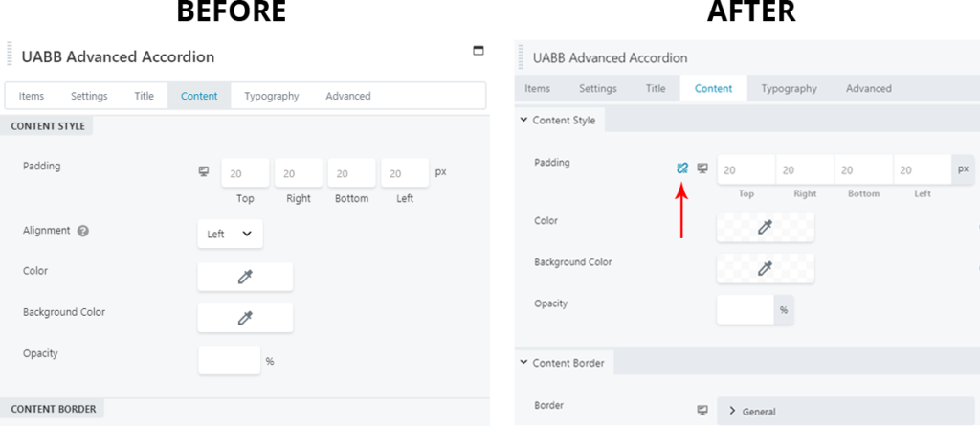
Task: Open the Settings tab in right panel
Action: coord(597,88)
